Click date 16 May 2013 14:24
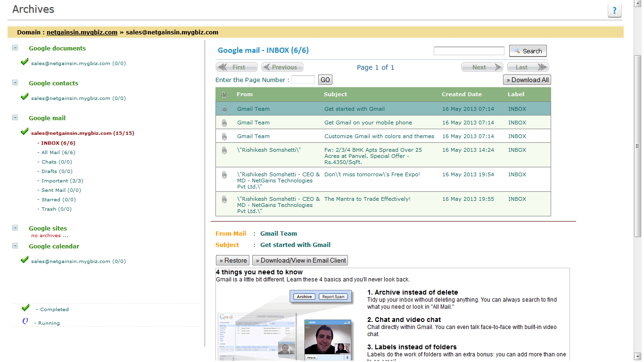Image resolution: width=644 pixels, height=362 pixels. (468, 150)
